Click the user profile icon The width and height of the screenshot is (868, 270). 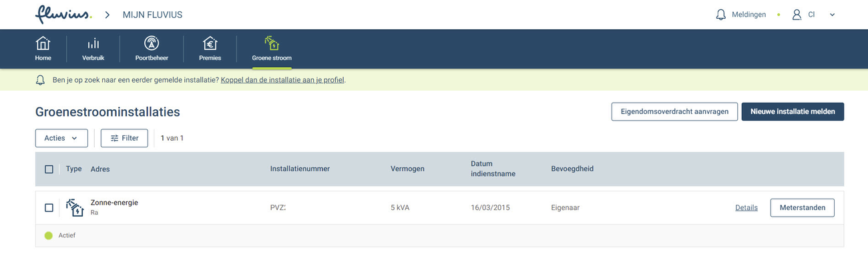[796, 15]
